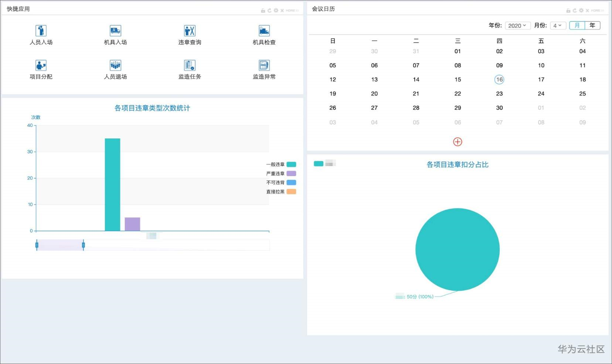The height and width of the screenshot is (364, 612).
Task: Select calendar date 10
Action: click(541, 65)
